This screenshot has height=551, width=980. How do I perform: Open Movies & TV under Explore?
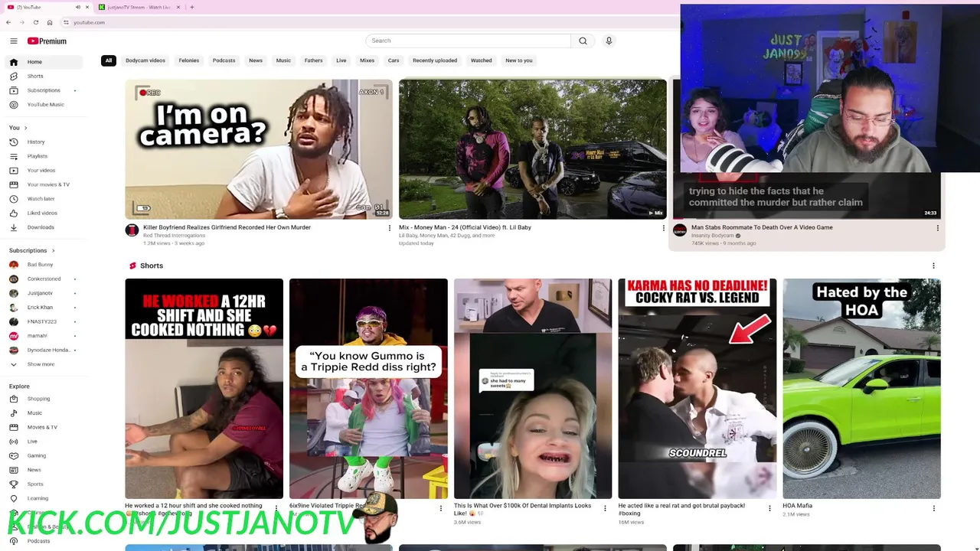click(46, 427)
